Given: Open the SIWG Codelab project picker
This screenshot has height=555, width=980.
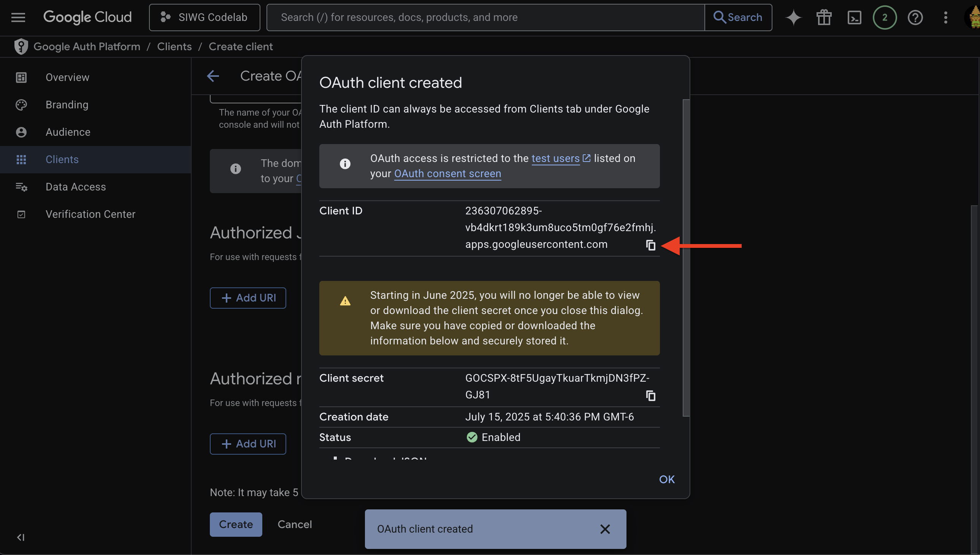Looking at the screenshot, I should (204, 17).
